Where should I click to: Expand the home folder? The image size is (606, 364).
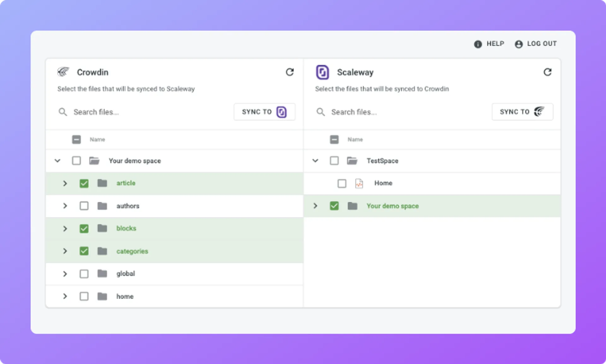click(65, 296)
